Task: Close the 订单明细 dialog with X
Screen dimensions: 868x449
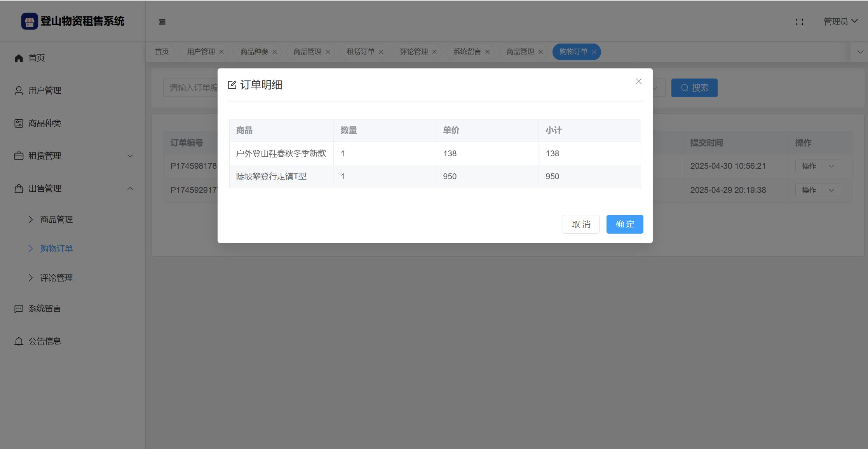Action: (x=638, y=81)
